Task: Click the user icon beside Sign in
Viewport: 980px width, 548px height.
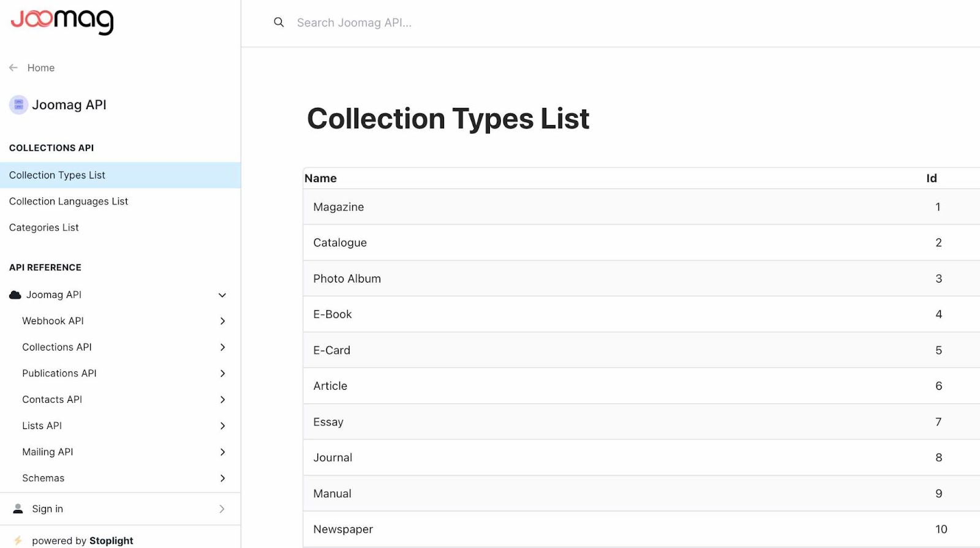Action: pyautogui.click(x=18, y=509)
